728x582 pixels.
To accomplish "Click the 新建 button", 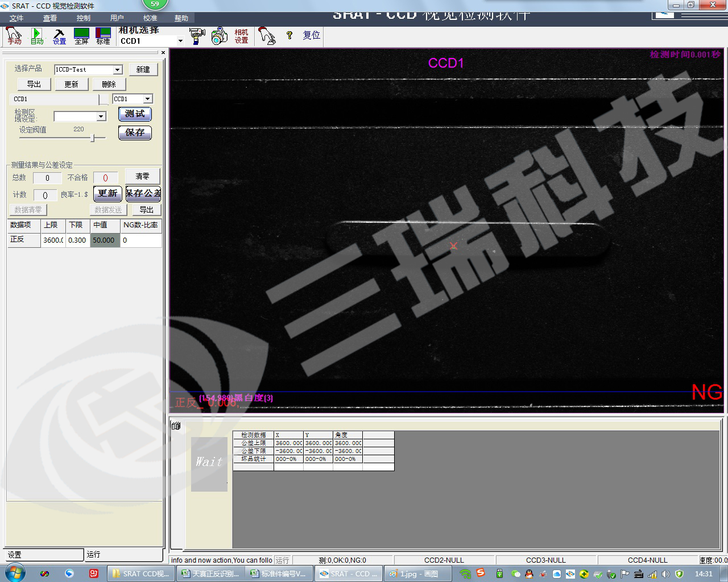I will [x=143, y=69].
